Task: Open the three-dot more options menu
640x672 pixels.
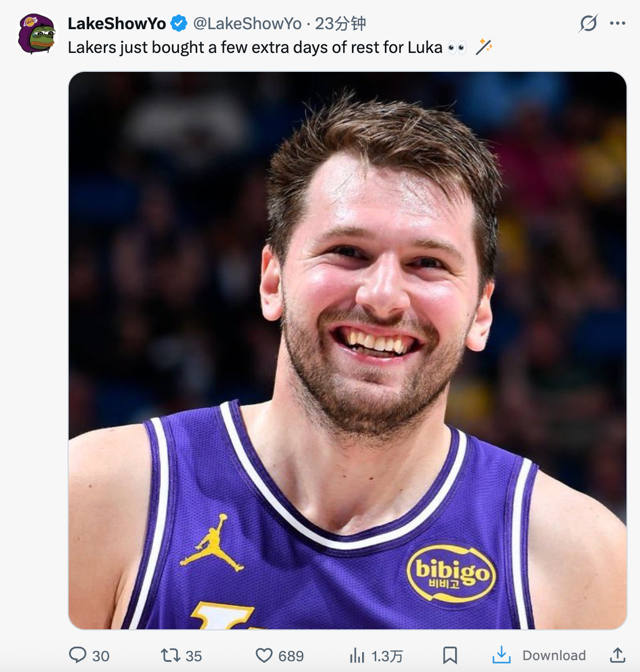Action: 617,23
